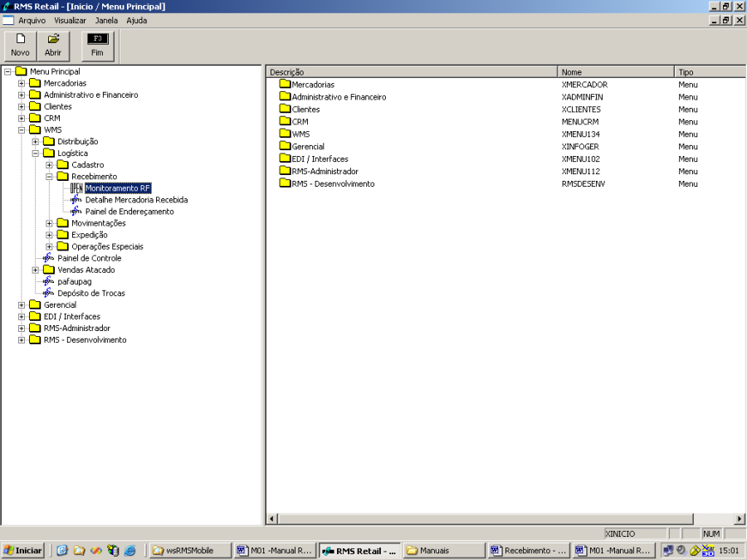The width and height of the screenshot is (747, 560).
Task: Click the pafaupag program icon
Action: (x=49, y=281)
